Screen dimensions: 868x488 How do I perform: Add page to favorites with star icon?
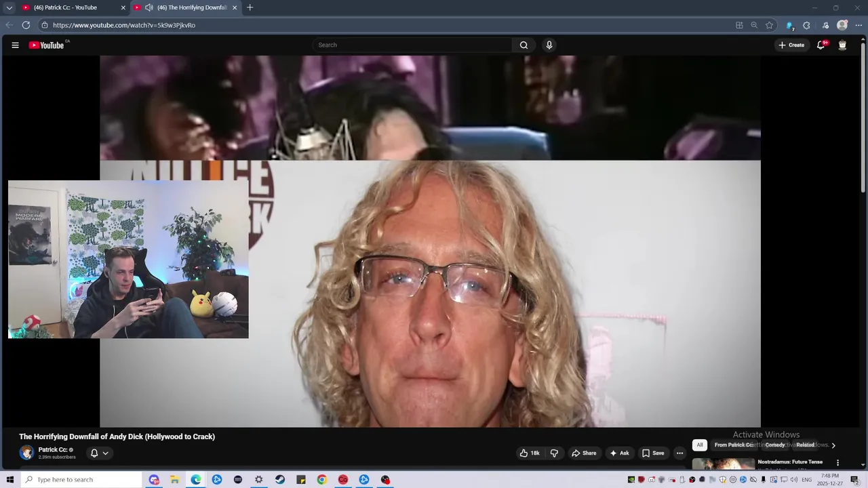[769, 25]
